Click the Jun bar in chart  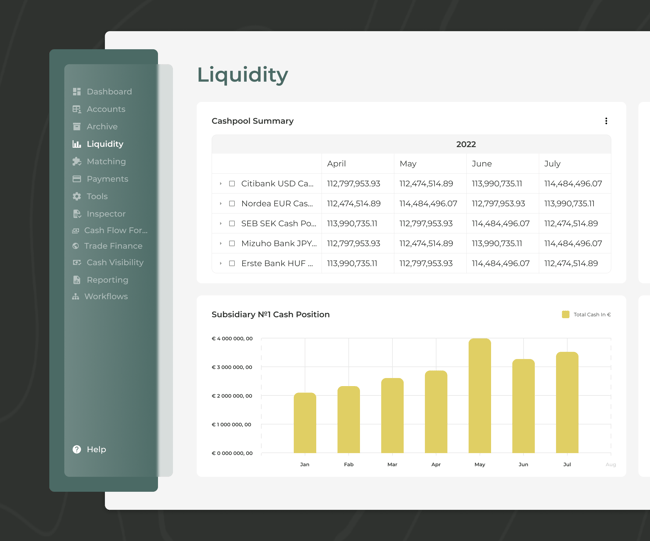click(x=524, y=406)
